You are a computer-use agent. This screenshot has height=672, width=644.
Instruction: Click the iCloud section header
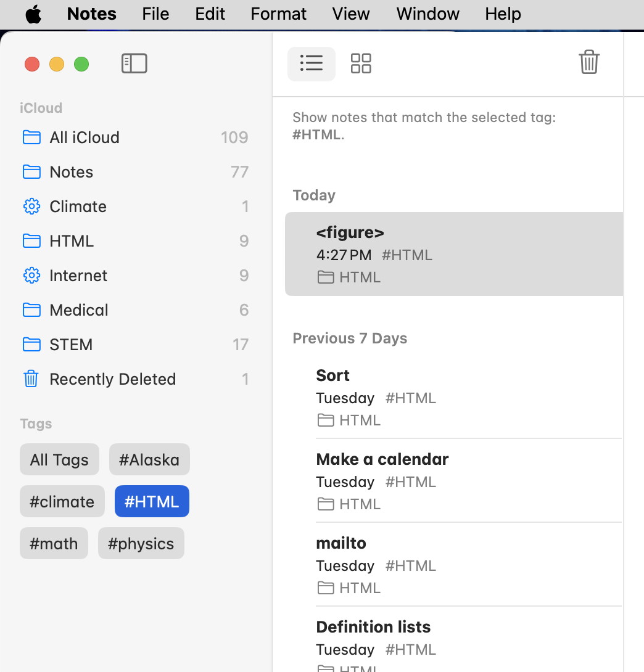click(41, 108)
